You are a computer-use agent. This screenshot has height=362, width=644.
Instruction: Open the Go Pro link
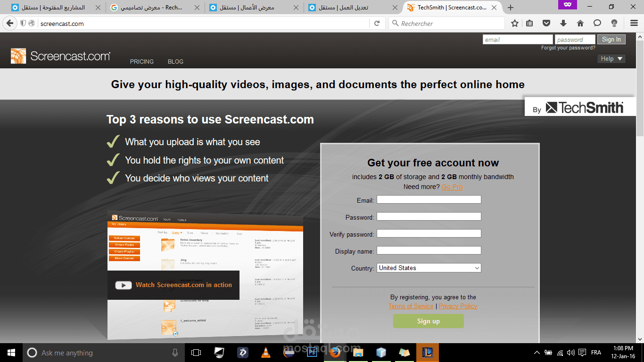click(x=452, y=187)
